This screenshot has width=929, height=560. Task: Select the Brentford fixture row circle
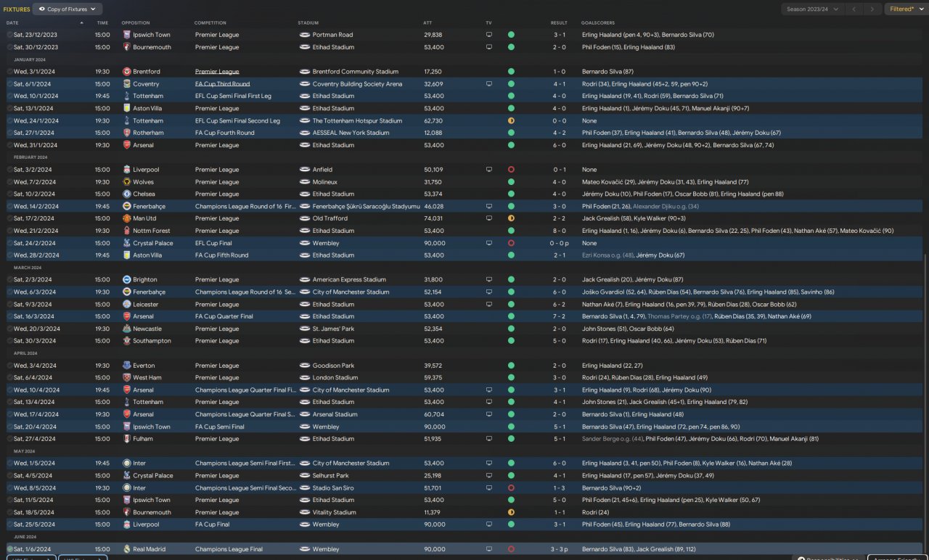tap(9, 72)
